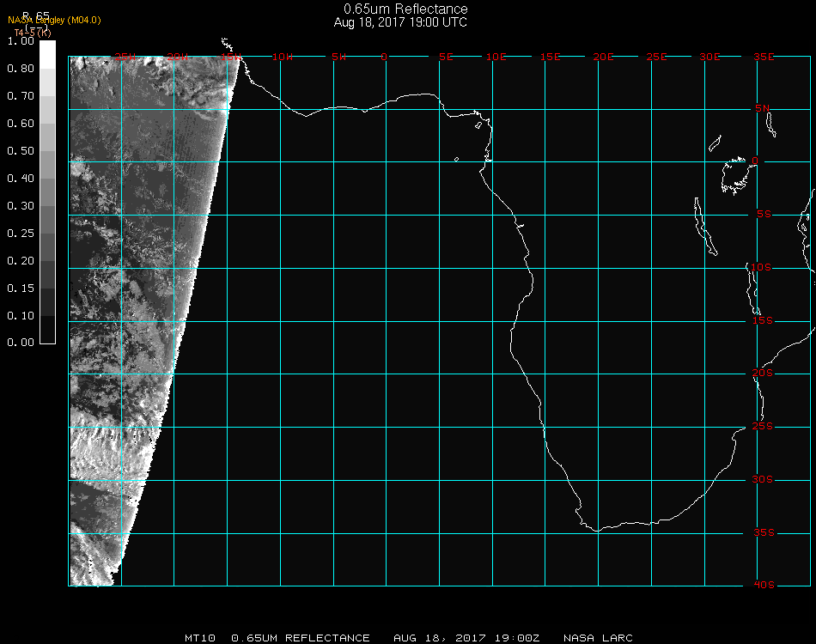Click the 5N latitude label

[x=763, y=108]
